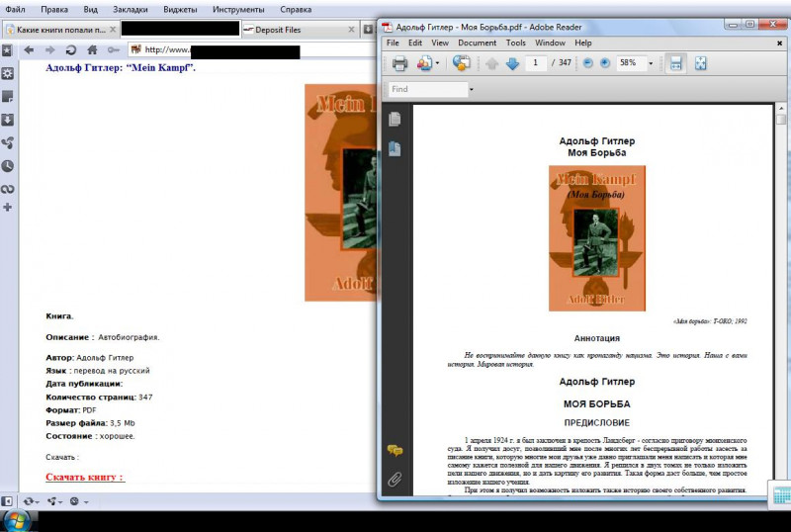Go to the browser home page
This screenshot has width=791, height=532.
(x=92, y=49)
